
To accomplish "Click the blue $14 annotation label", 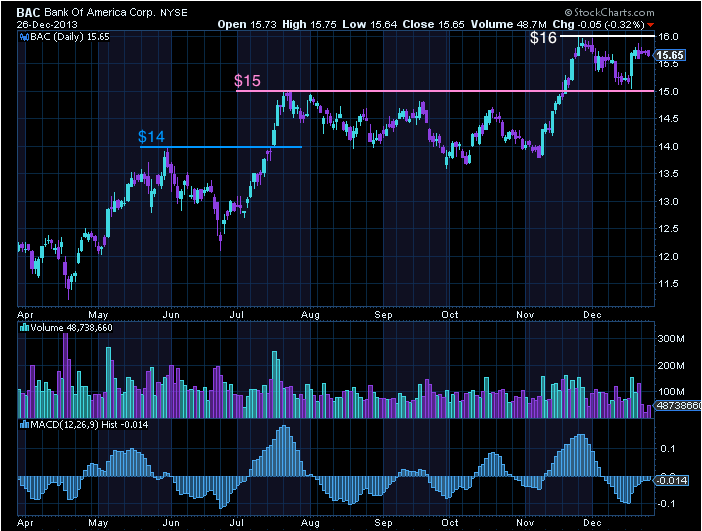I will [151, 137].
